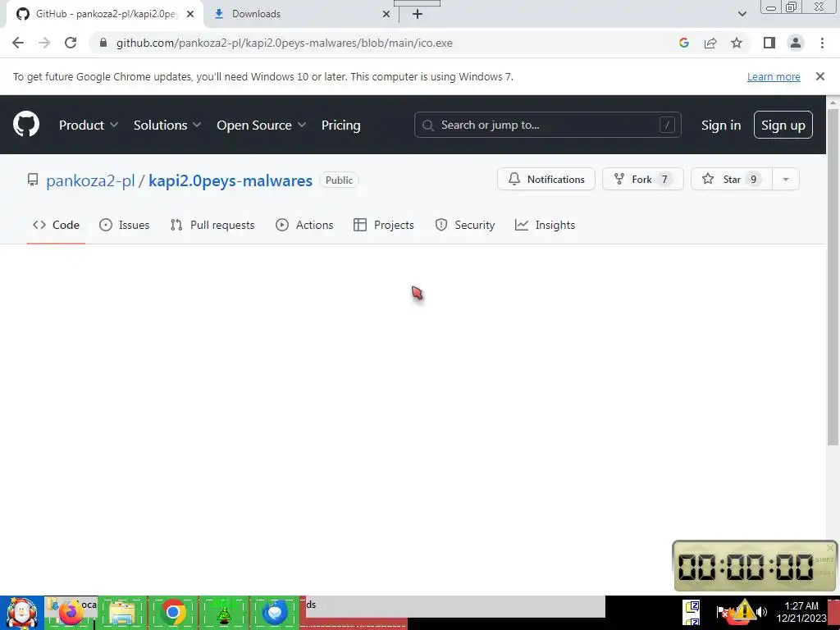Click Sign in
840x630 pixels.
(720, 125)
